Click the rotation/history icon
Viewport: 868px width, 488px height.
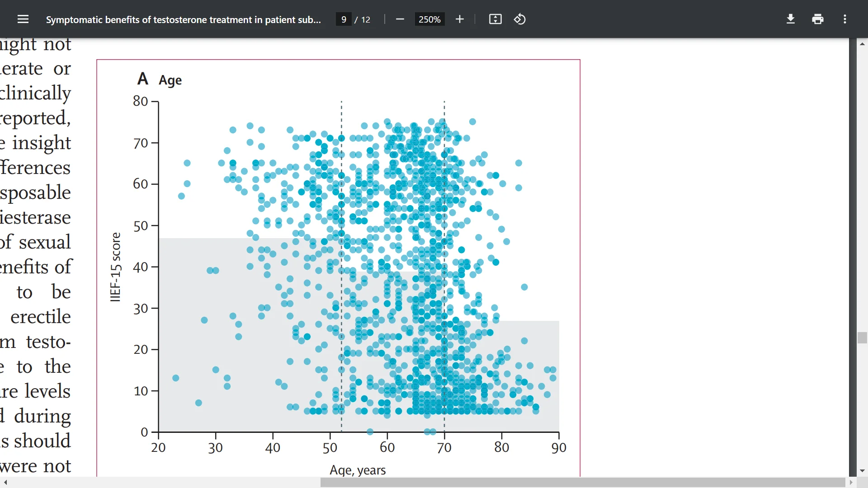pos(519,19)
